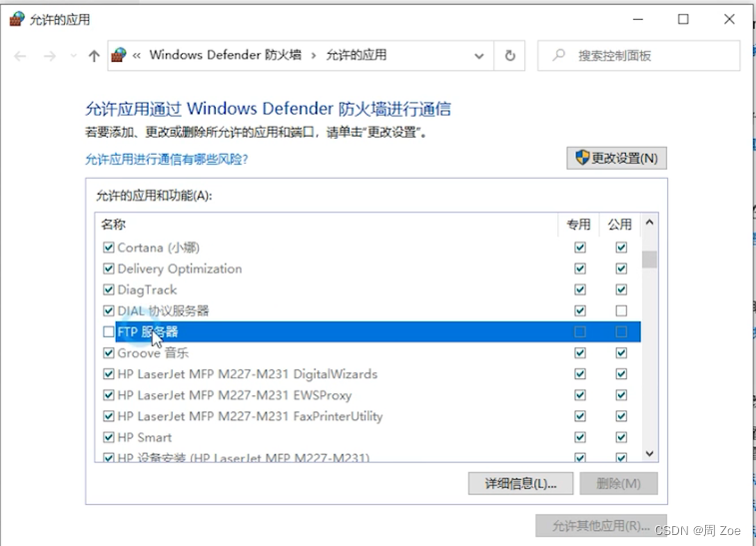Enable 公用 checkbox for DIAL 协议服务器
The height and width of the screenshot is (546, 756).
point(621,310)
